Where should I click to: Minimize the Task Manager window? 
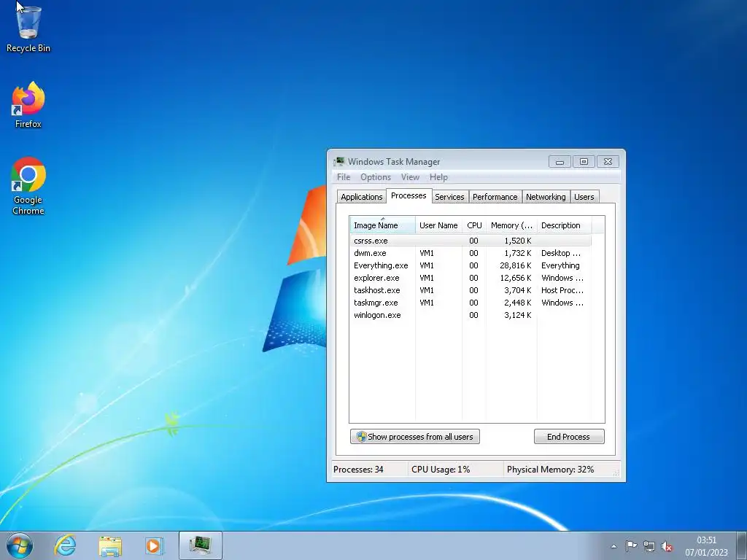tap(560, 162)
